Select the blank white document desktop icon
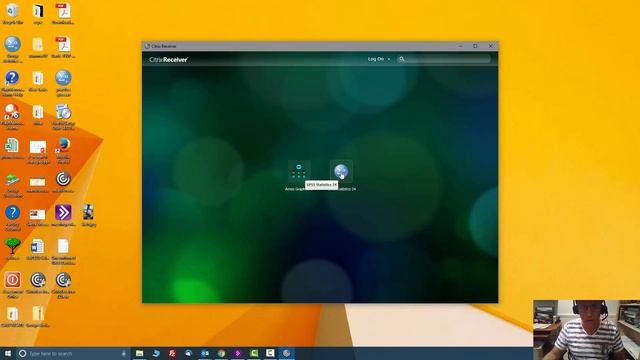The image size is (640, 360). click(x=63, y=251)
